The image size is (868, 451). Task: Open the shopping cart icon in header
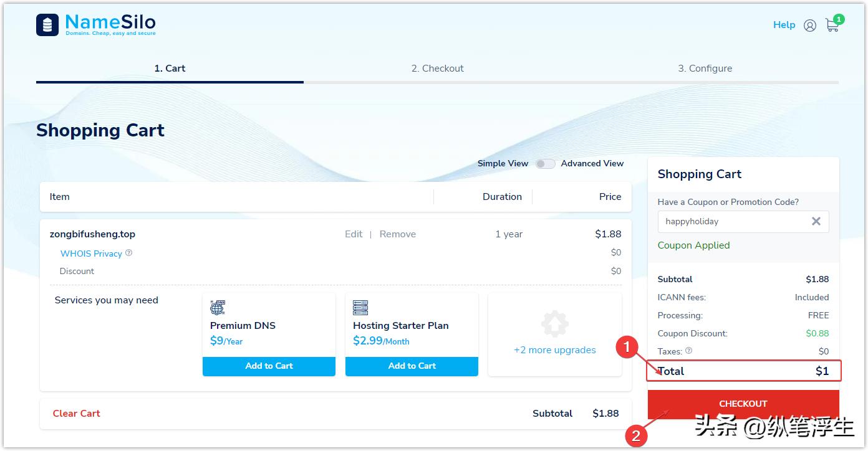point(833,24)
